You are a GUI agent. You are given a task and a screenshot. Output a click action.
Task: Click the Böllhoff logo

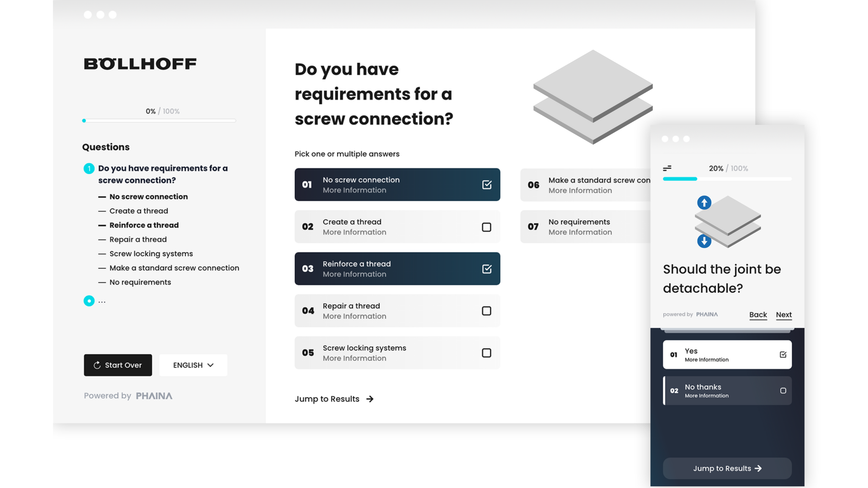pos(140,64)
